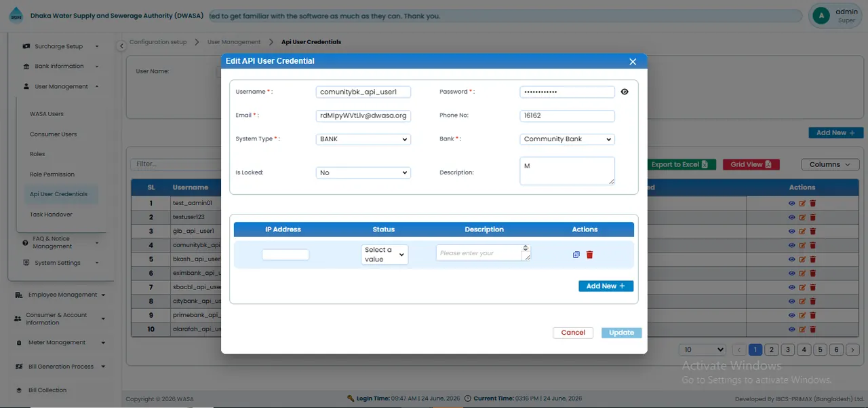The image size is (868, 408).
Task: Open admin user avatar
Action: pyautogui.click(x=821, y=16)
